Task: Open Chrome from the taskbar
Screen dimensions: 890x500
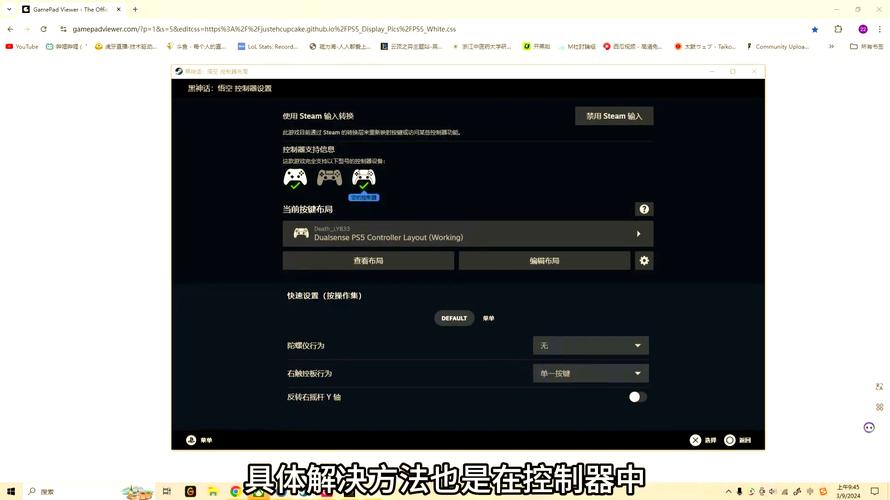Action: tap(235, 491)
